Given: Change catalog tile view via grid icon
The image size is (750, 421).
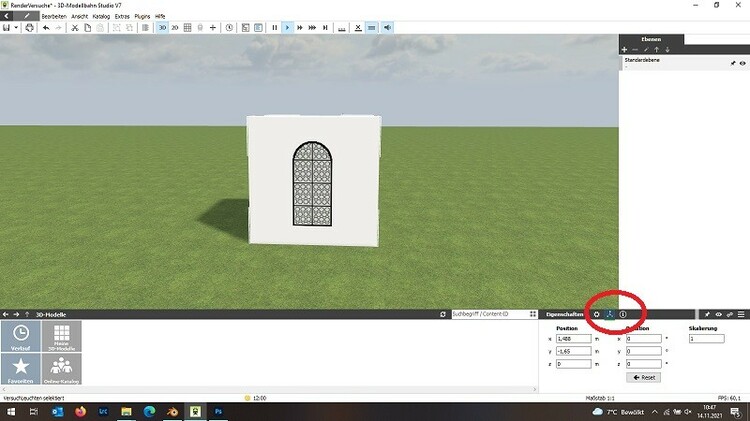Looking at the screenshot, I should [533, 314].
